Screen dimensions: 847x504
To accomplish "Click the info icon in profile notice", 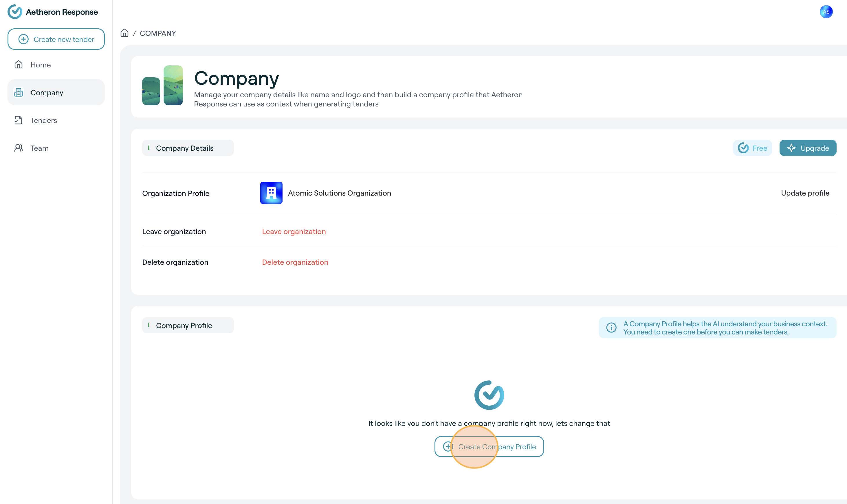I will tap(611, 328).
